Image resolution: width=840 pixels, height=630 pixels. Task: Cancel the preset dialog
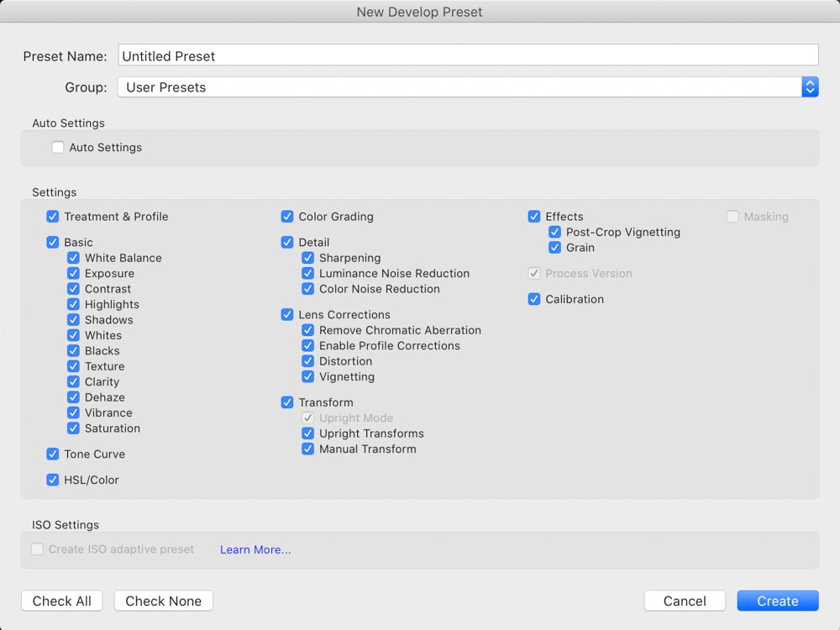[685, 601]
